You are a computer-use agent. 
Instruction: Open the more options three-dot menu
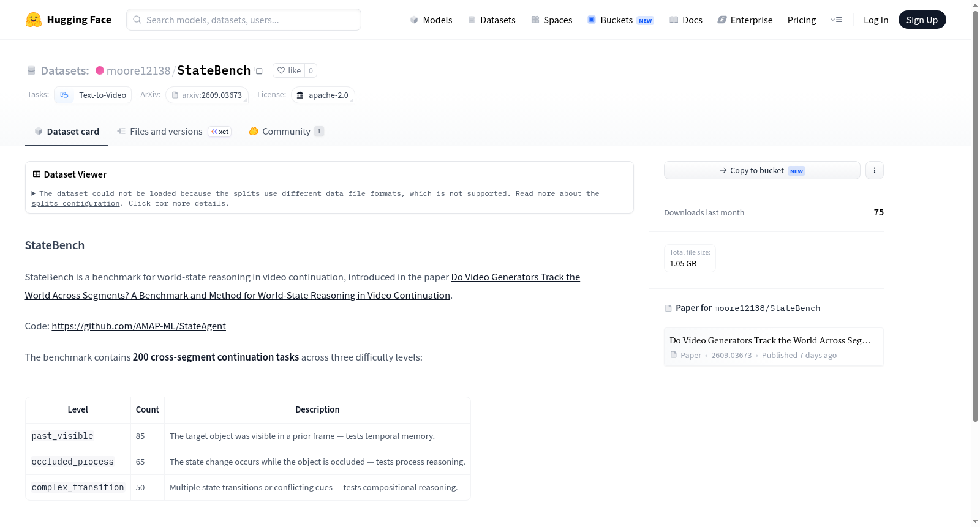pyautogui.click(x=875, y=170)
